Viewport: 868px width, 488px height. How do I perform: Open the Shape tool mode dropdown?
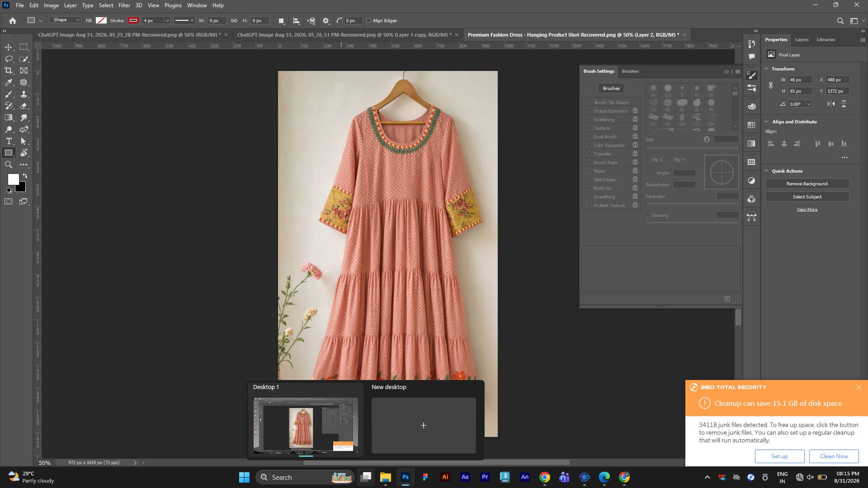tap(66, 20)
